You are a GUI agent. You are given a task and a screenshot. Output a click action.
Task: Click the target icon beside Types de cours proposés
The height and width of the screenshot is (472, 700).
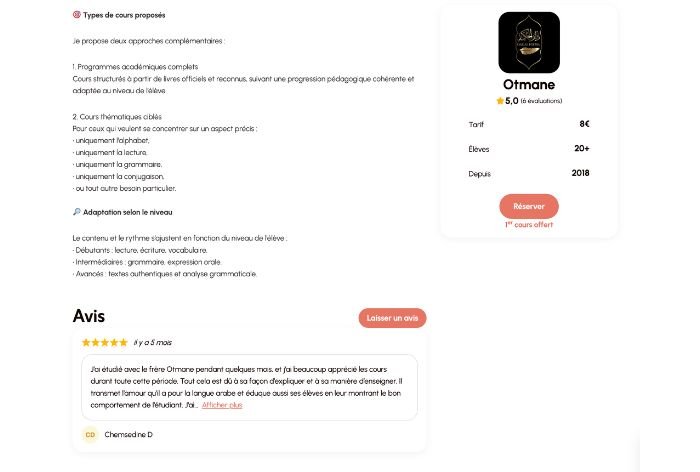(x=77, y=15)
